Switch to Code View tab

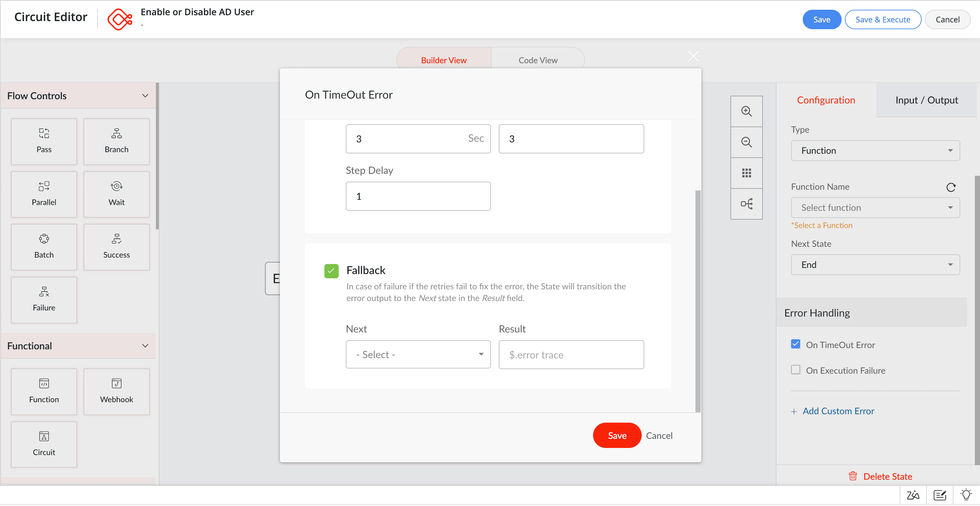click(x=538, y=60)
